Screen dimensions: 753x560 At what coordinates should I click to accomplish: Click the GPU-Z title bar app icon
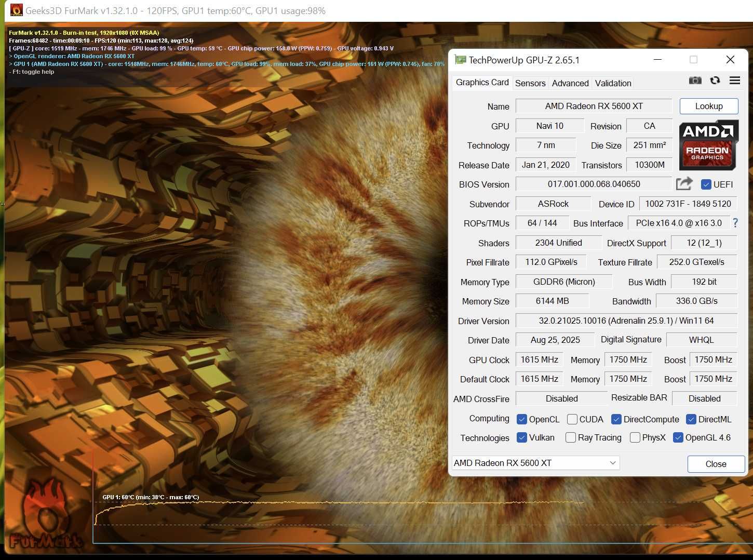(460, 60)
